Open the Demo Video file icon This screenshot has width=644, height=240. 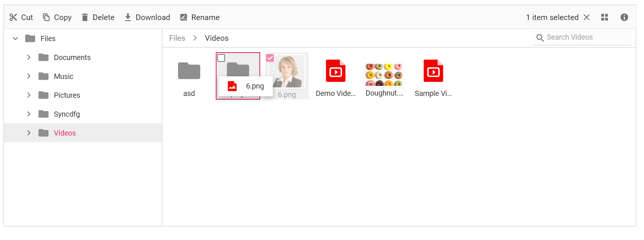[x=336, y=71]
